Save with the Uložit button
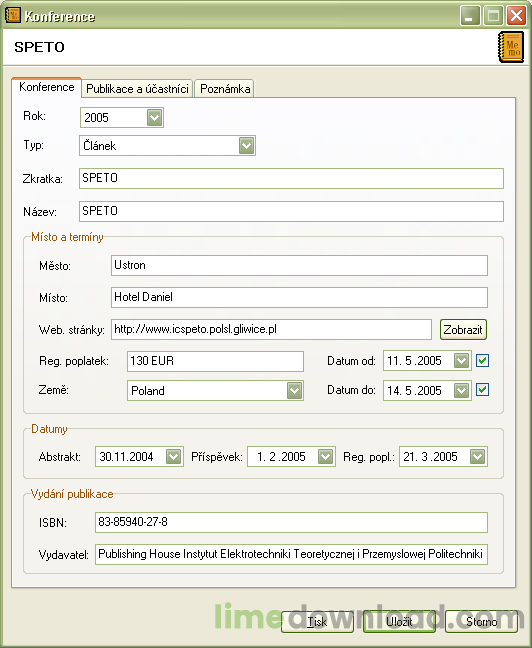This screenshot has width=532, height=648. 399,622
